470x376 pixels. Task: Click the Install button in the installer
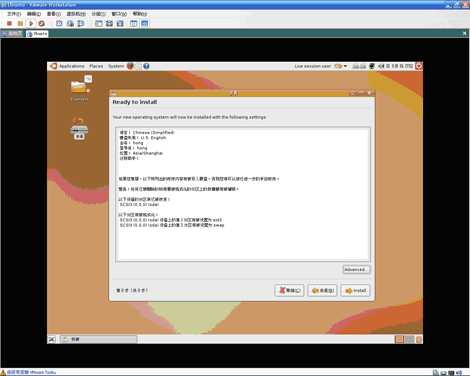tap(355, 290)
